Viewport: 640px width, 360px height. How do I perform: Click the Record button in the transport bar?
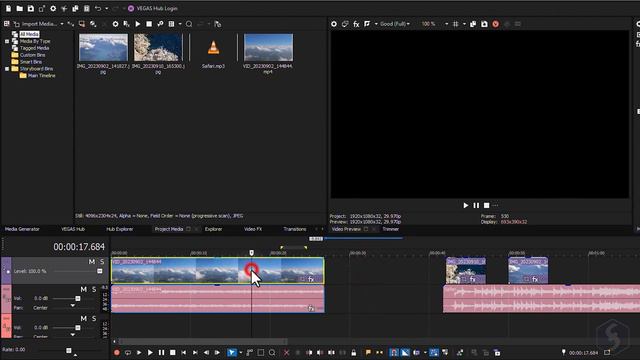tap(117, 353)
